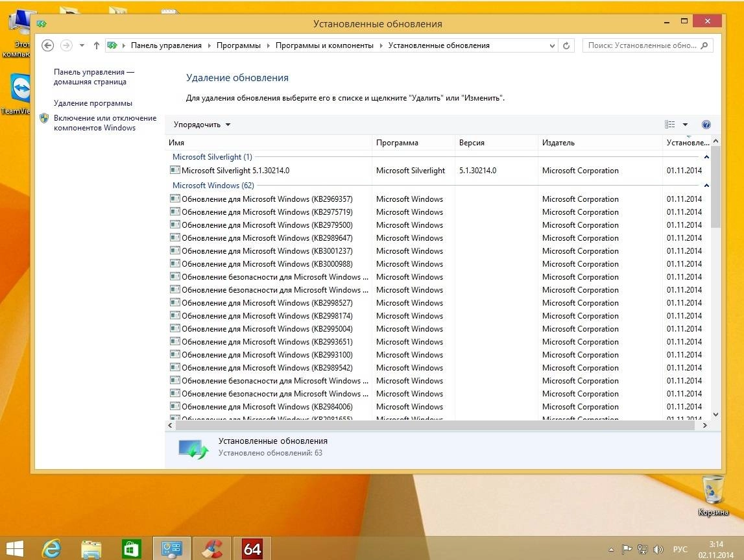Click the horizontal scrollbar left arrow
This screenshot has width=744, height=560.
point(170,426)
